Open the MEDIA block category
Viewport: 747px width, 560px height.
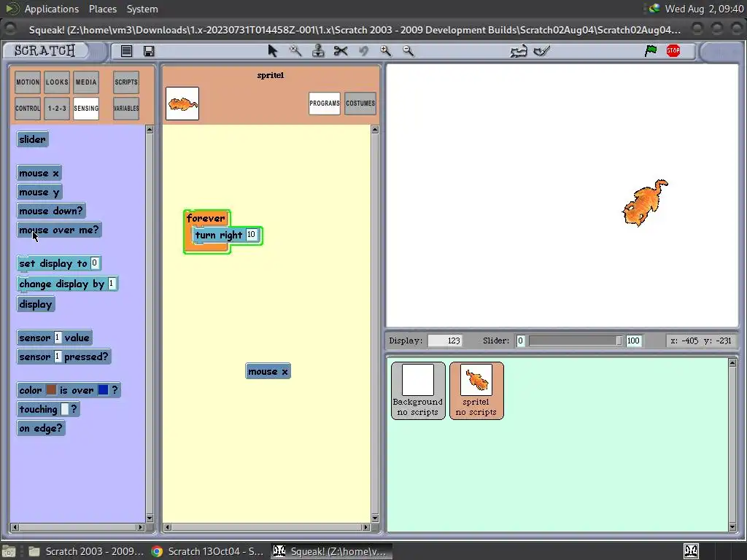[86, 82]
